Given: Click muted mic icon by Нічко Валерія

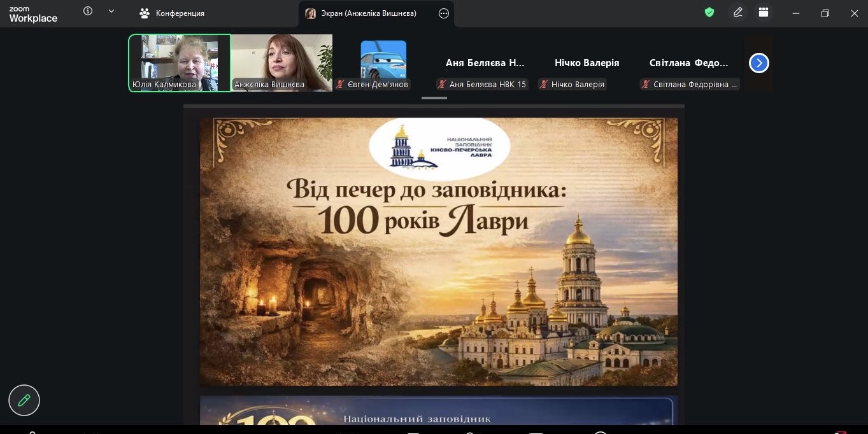Looking at the screenshot, I should pyautogui.click(x=544, y=85).
